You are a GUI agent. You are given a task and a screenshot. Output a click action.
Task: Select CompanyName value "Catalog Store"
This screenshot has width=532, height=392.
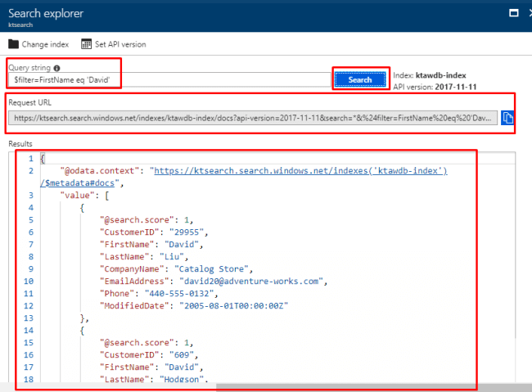(211, 269)
